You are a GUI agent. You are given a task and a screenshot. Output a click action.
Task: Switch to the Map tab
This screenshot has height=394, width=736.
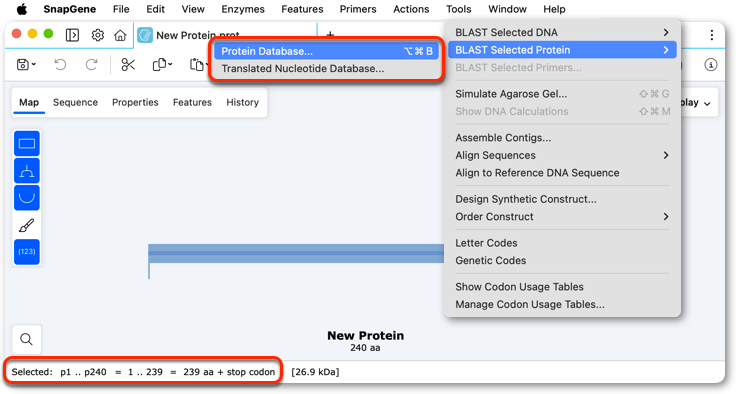[29, 102]
